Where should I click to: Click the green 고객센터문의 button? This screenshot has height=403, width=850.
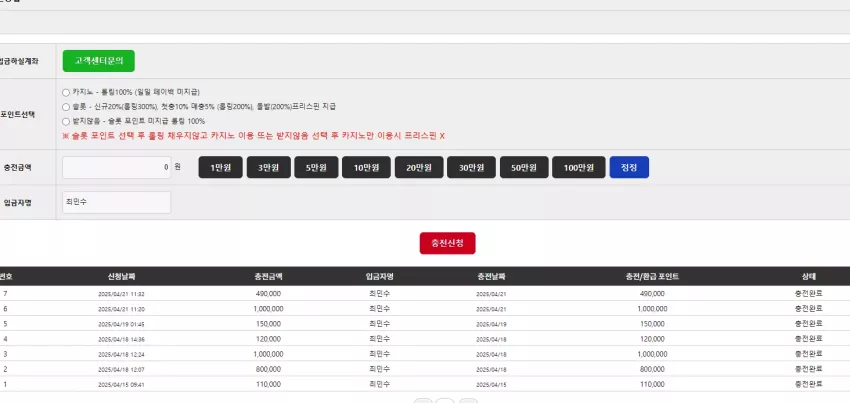99,61
